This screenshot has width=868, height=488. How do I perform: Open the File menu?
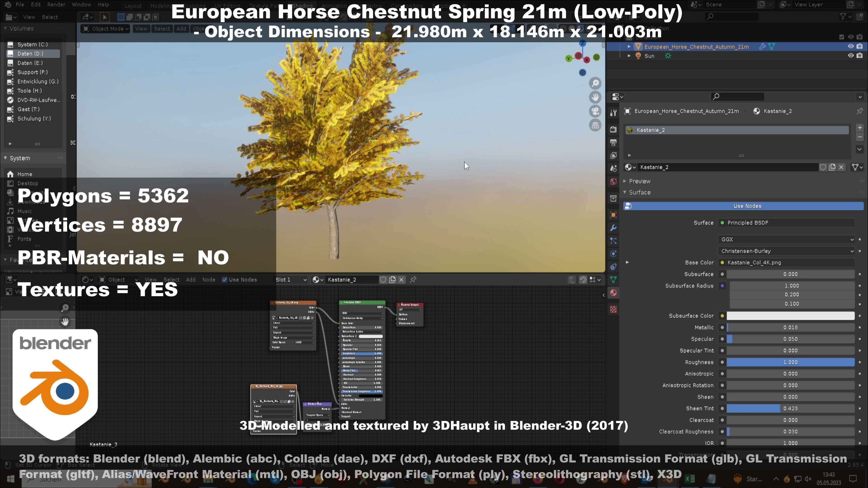[20, 5]
